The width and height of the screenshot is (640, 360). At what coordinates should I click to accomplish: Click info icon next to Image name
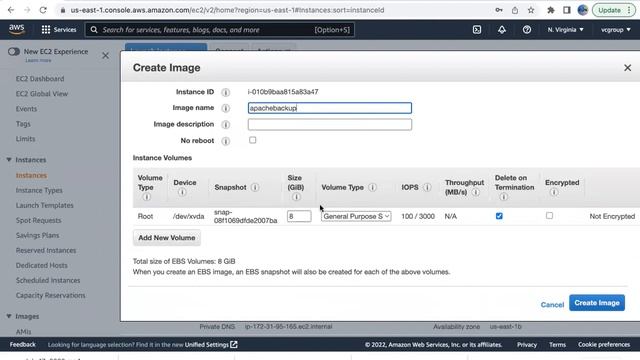pos(225,108)
